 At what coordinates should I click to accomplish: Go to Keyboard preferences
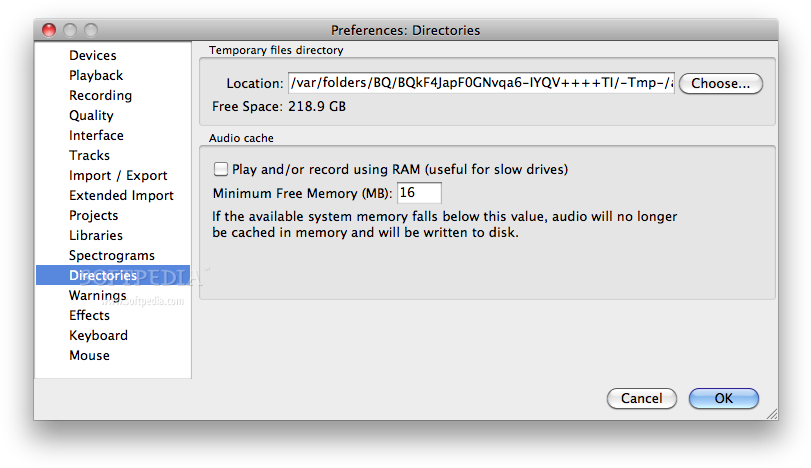(98, 336)
